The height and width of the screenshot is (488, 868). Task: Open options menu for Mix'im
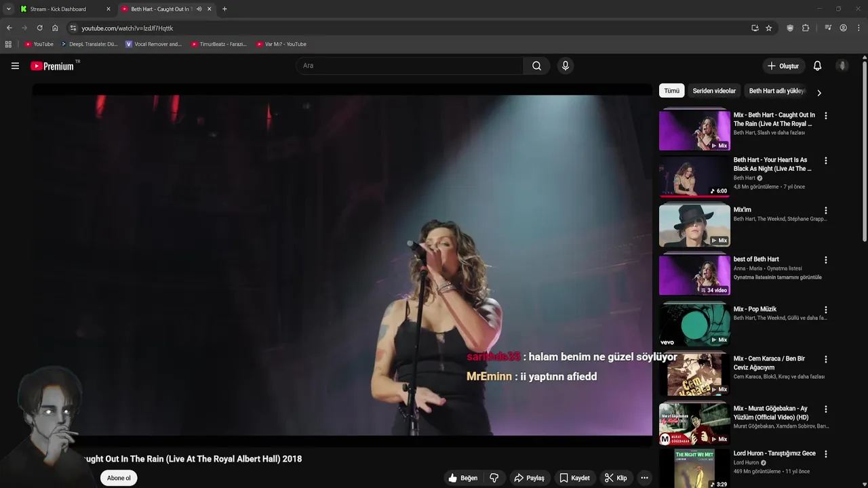point(825,211)
